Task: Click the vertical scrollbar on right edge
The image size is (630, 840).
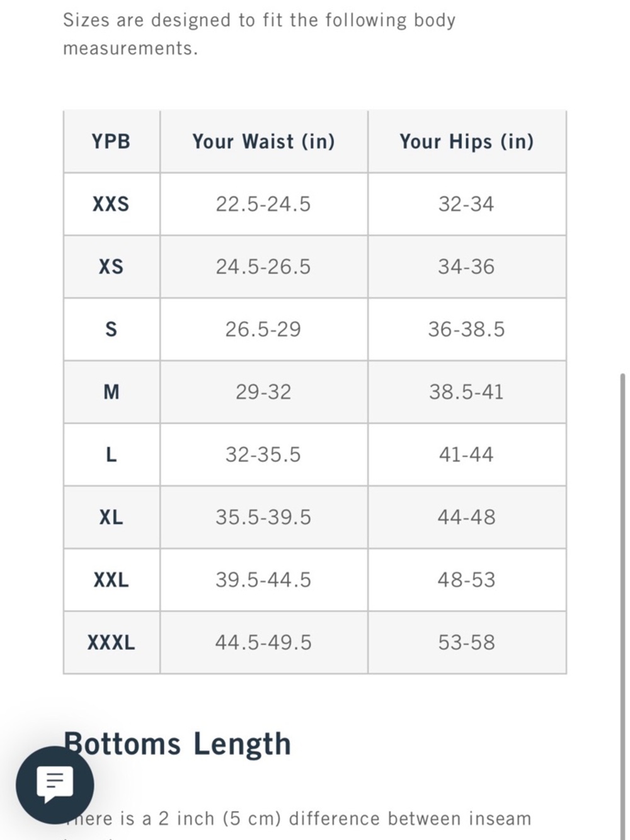Action: (622, 605)
